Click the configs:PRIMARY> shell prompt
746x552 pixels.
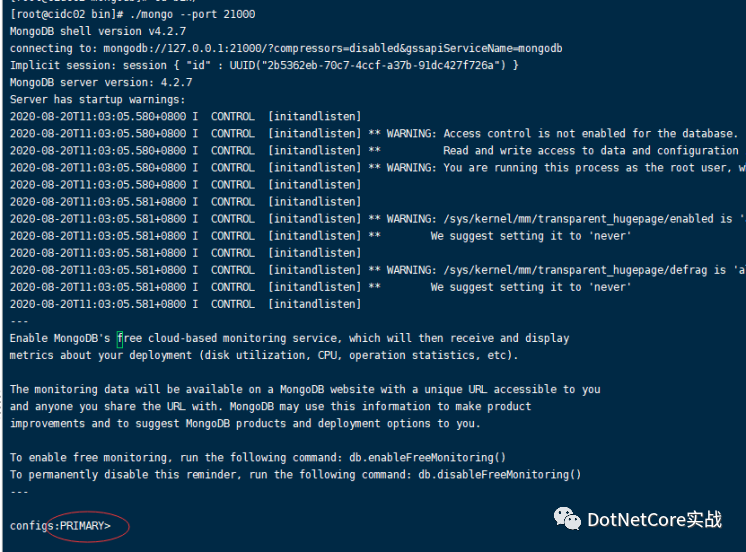(x=60, y=526)
